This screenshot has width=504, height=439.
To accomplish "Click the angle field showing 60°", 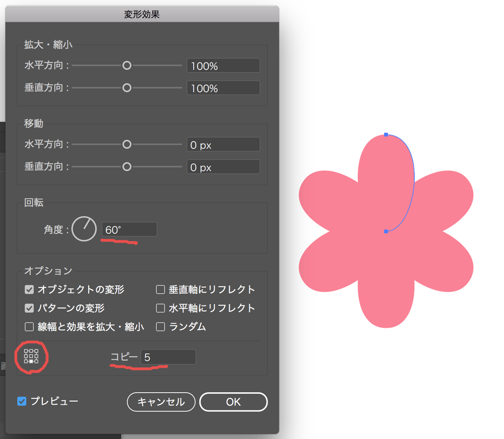I will click(129, 229).
